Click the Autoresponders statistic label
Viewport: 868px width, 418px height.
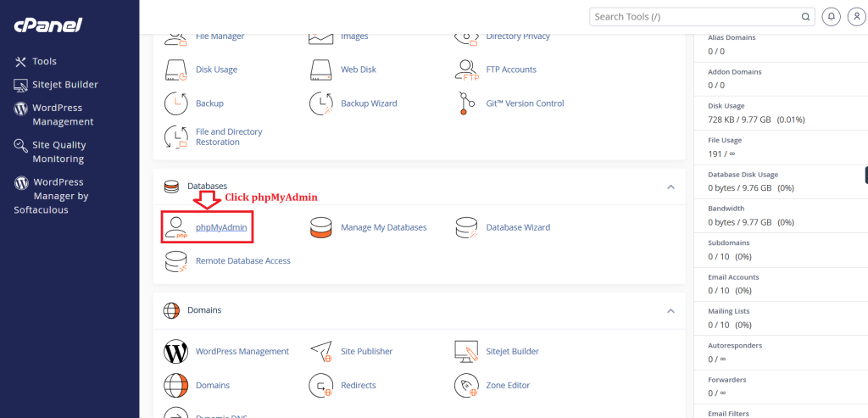(x=735, y=345)
